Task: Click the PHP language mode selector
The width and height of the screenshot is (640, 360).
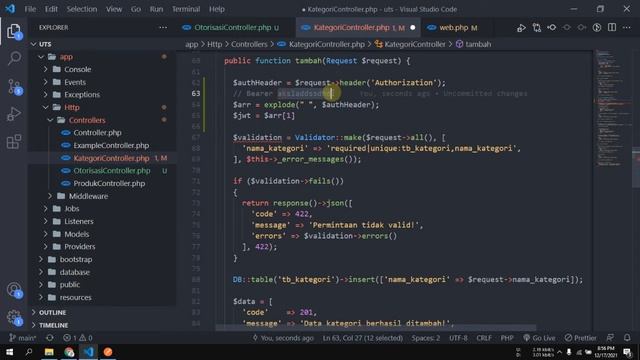Action: [507, 338]
